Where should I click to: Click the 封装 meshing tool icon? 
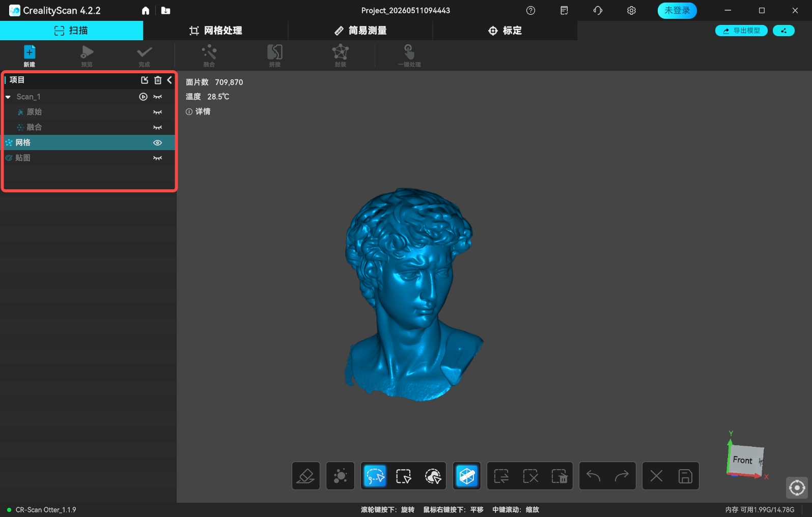[x=341, y=52]
